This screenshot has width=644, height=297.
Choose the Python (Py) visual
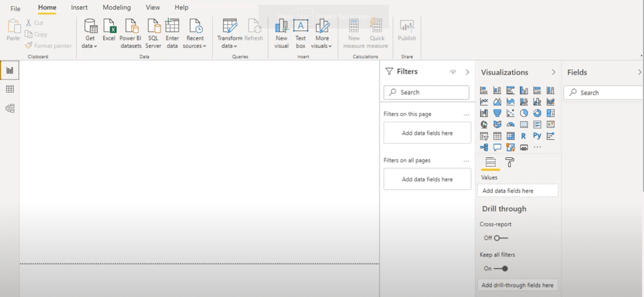(x=537, y=136)
